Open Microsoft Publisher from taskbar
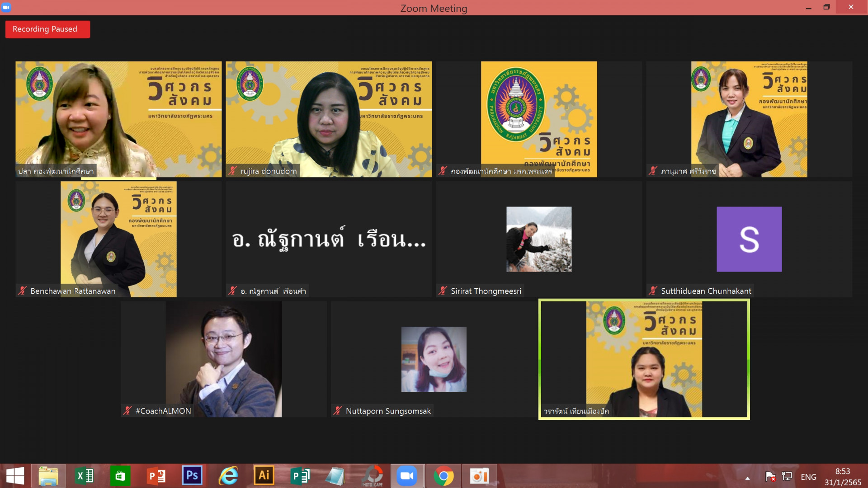This screenshot has height=488, width=868. [300, 476]
